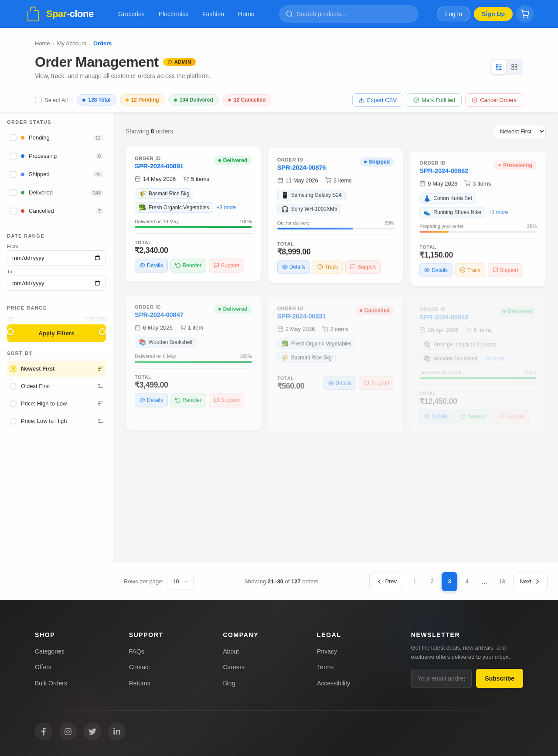This screenshot has width=558, height=756.
Task: Expand +4 more items in order 00819
Action: 494,358
